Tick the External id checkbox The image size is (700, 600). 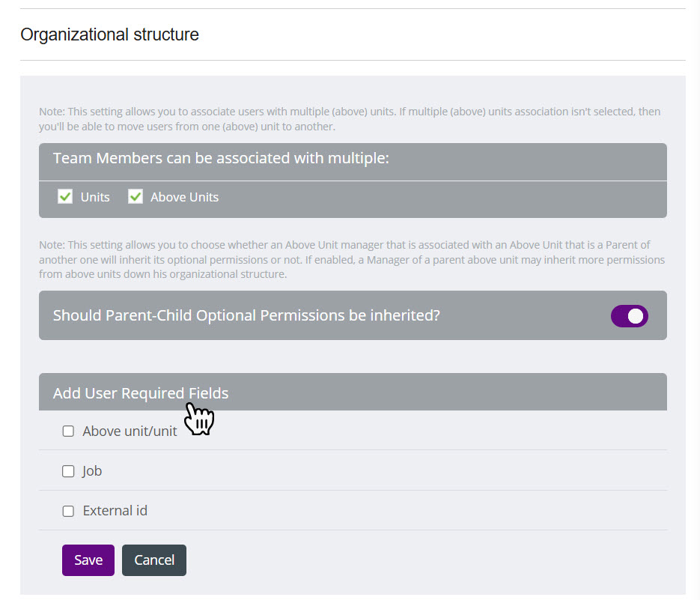click(68, 511)
